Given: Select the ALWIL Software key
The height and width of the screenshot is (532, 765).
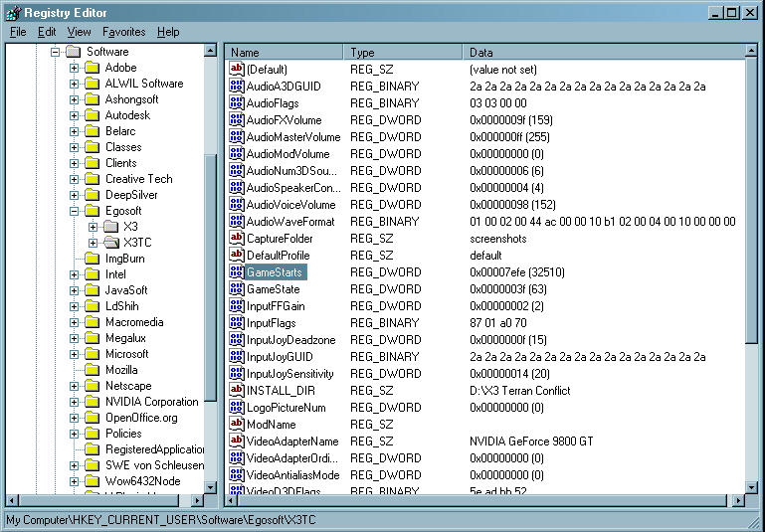Looking at the screenshot, I should tap(144, 84).
